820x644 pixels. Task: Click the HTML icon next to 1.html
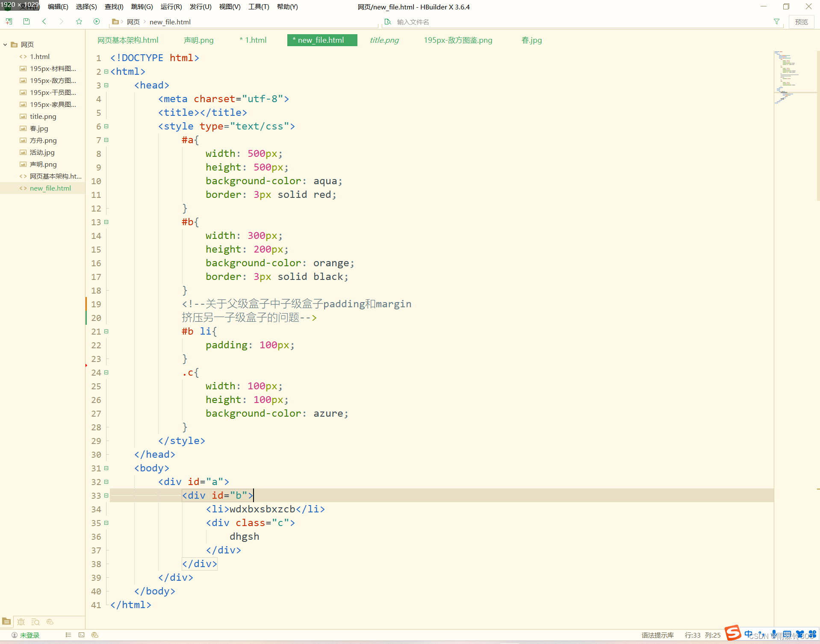click(x=23, y=56)
